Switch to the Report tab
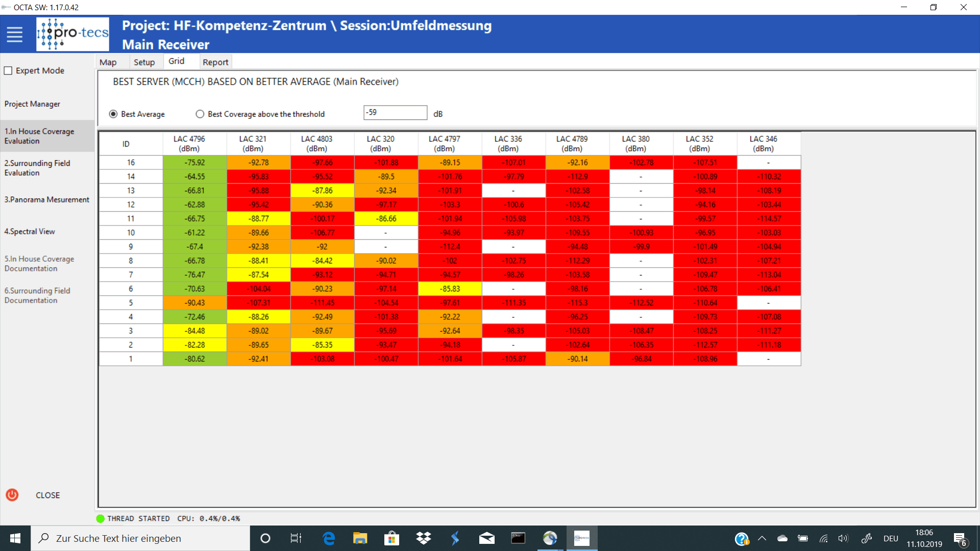The width and height of the screenshot is (980, 551). (215, 62)
